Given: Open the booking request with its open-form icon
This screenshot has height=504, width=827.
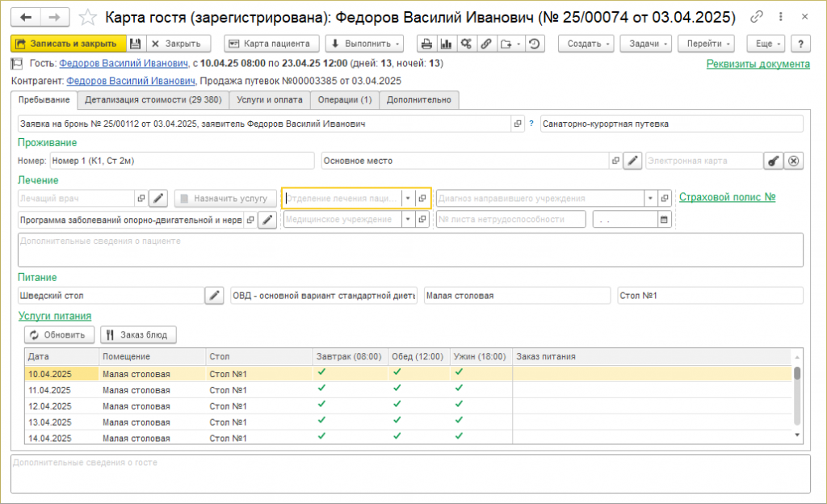Looking at the screenshot, I should 518,124.
